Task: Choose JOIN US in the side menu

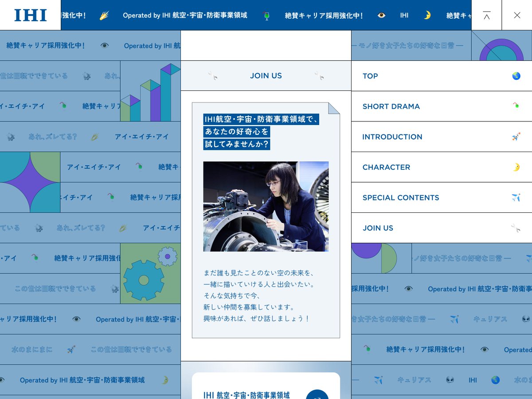Action: [442, 228]
